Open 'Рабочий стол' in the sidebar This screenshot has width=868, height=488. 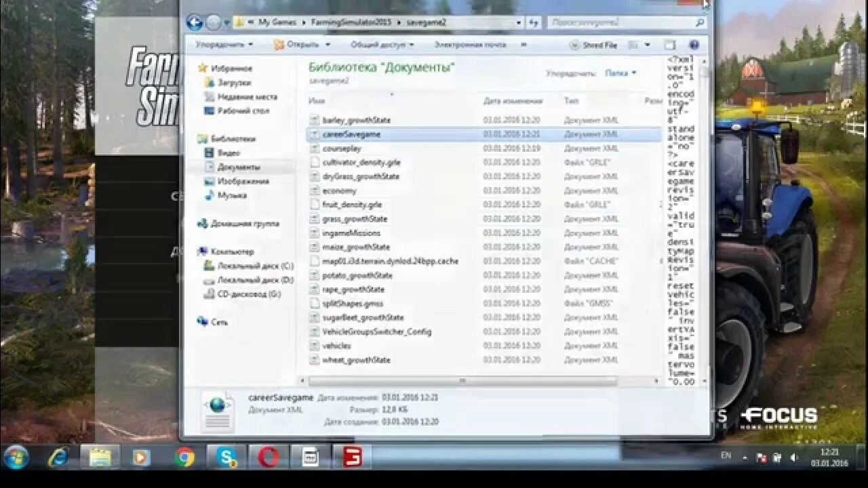click(237, 110)
